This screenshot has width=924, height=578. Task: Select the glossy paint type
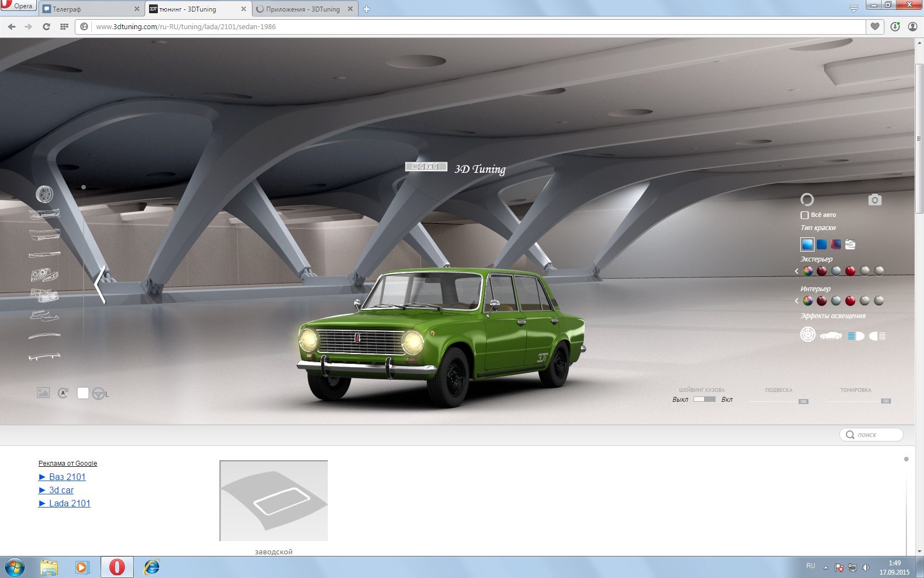(x=807, y=244)
